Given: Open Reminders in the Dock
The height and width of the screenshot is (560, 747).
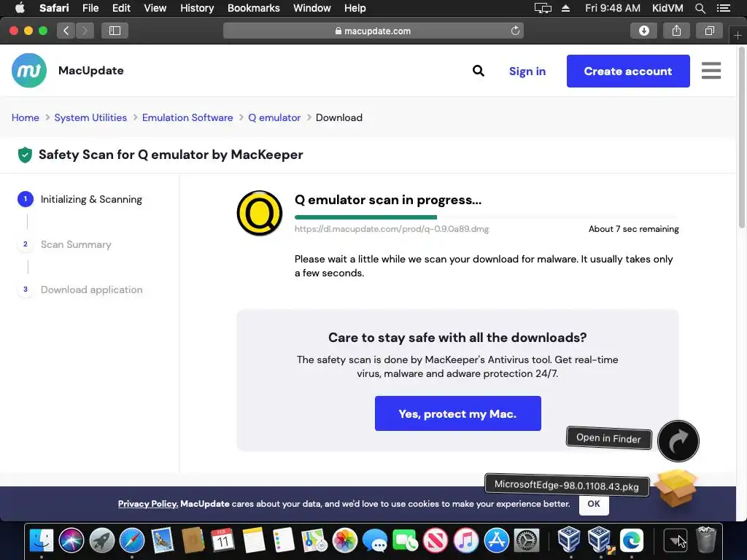Looking at the screenshot, I should [x=284, y=540].
